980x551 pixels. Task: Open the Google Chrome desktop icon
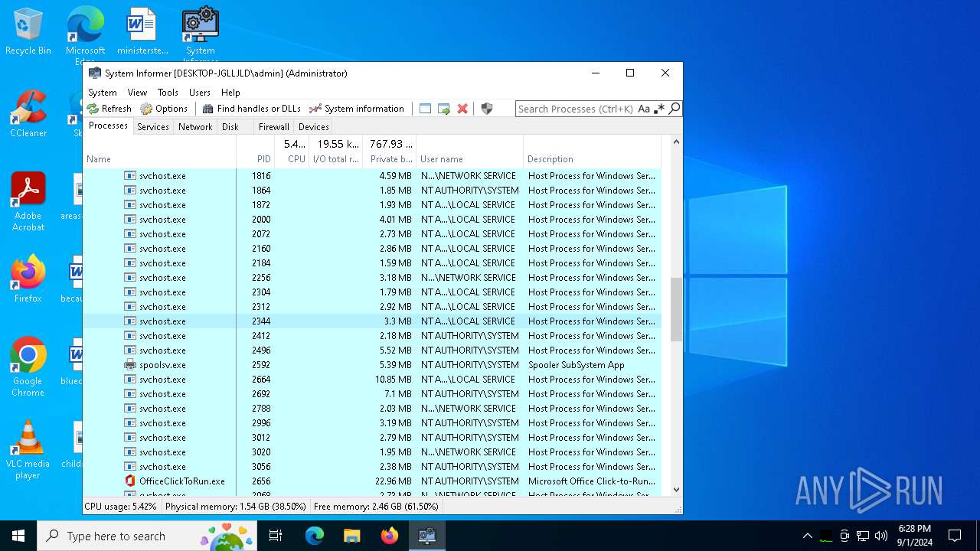point(28,367)
